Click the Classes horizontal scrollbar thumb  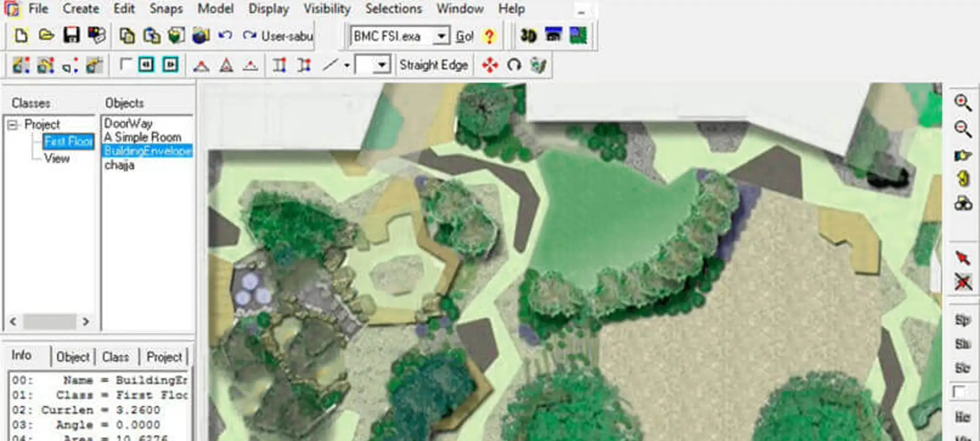coord(50,322)
